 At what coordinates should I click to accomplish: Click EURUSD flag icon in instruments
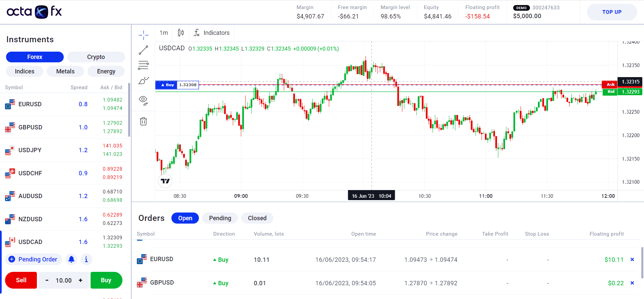click(10, 104)
